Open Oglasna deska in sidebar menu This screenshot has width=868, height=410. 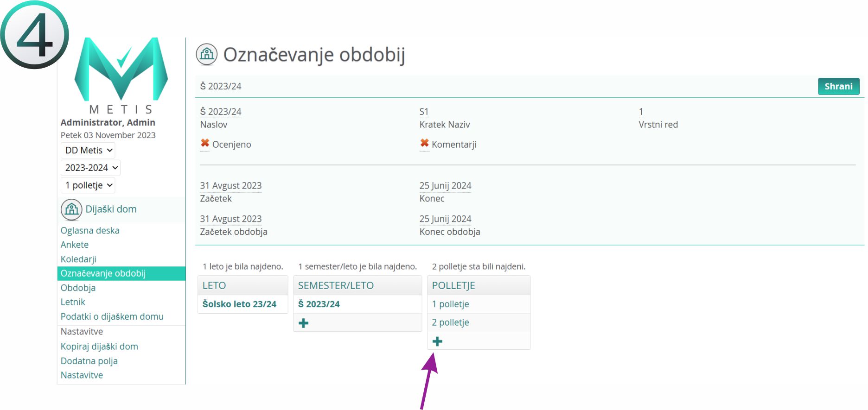point(90,230)
